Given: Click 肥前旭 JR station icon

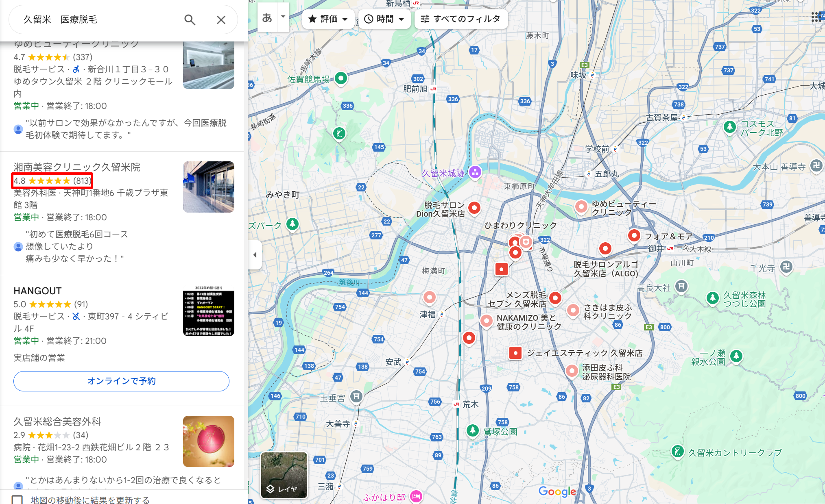Looking at the screenshot, I should click(433, 89).
